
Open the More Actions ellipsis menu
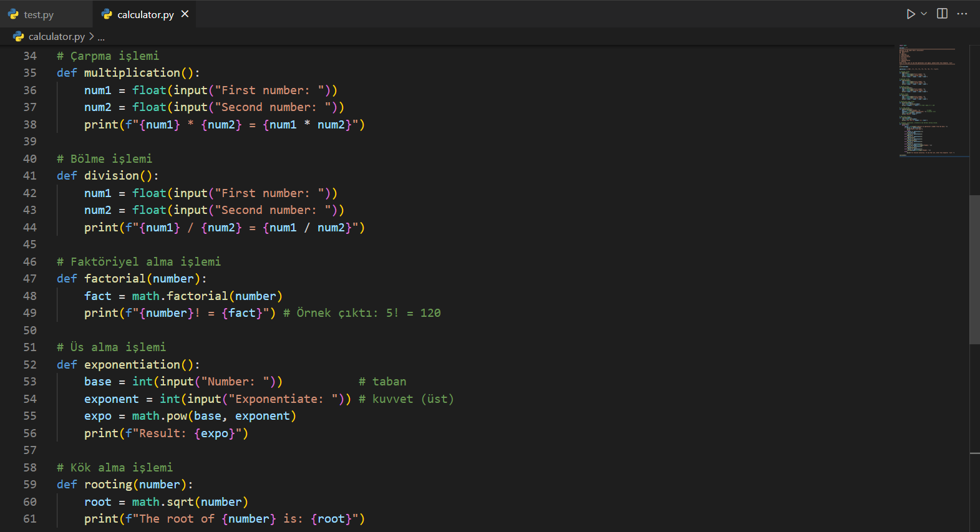coord(963,14)
